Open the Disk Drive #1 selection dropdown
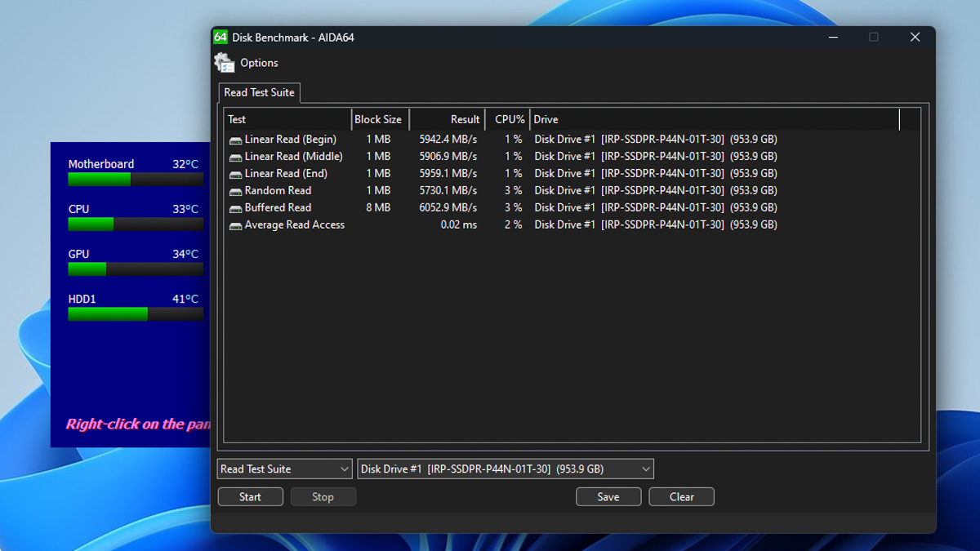The image size is (980, 551). click(506, 469)
